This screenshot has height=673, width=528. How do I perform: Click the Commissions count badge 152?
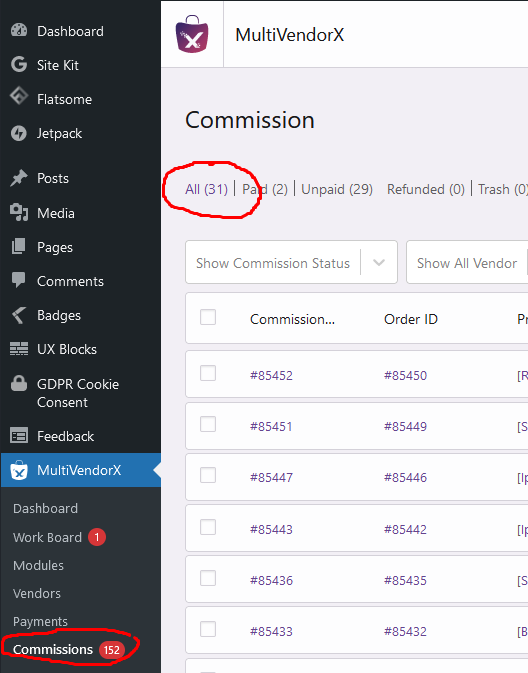click(x=112, y=650)
